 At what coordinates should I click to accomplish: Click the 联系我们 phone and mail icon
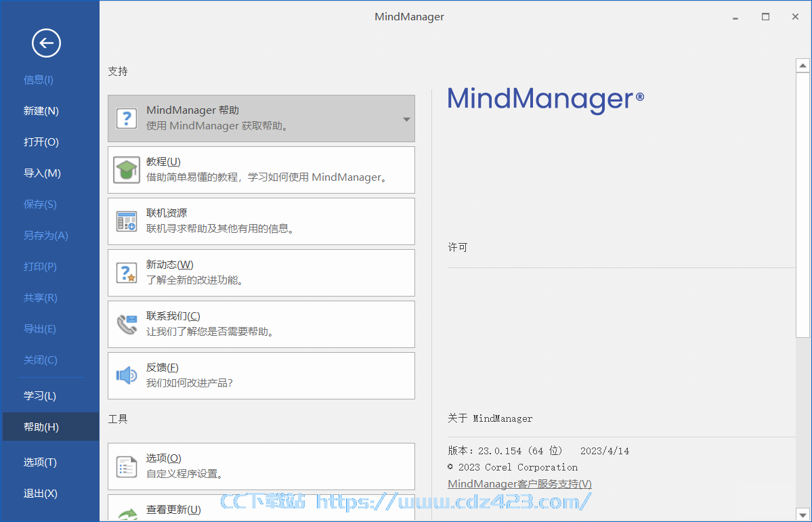tap(127, 324)
